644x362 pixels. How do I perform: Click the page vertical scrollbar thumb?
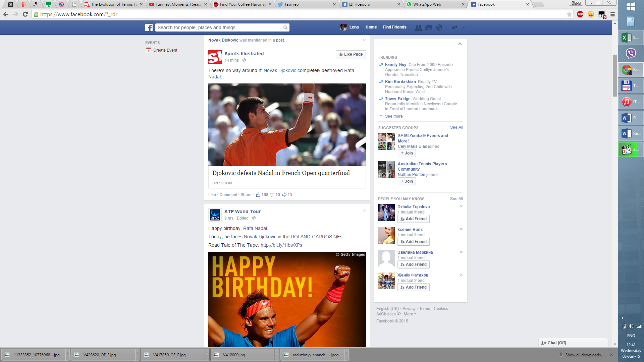coord(614,75)
